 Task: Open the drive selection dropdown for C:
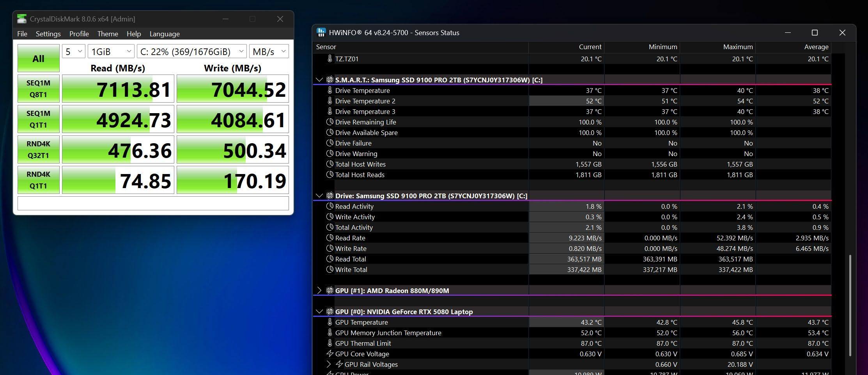191,52
